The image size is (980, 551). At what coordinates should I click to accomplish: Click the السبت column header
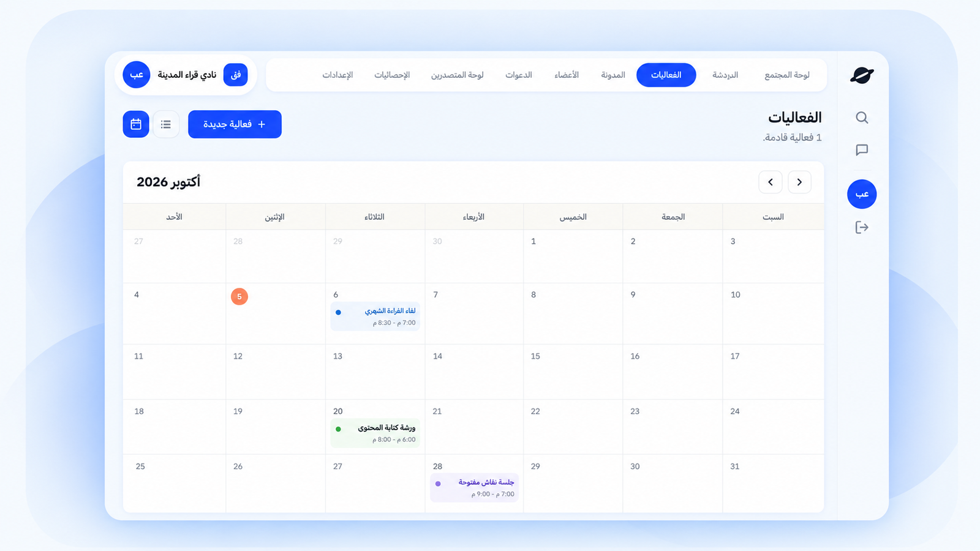point(773,217)
